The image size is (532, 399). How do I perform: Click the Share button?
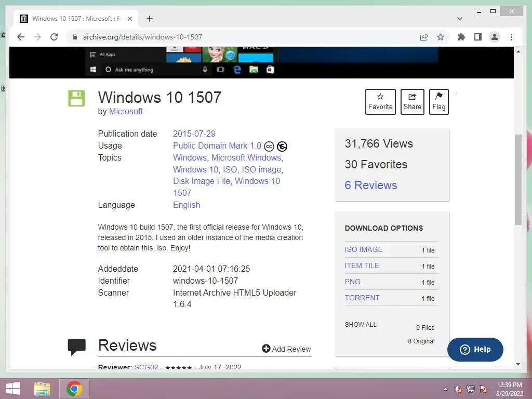point(412,101)
